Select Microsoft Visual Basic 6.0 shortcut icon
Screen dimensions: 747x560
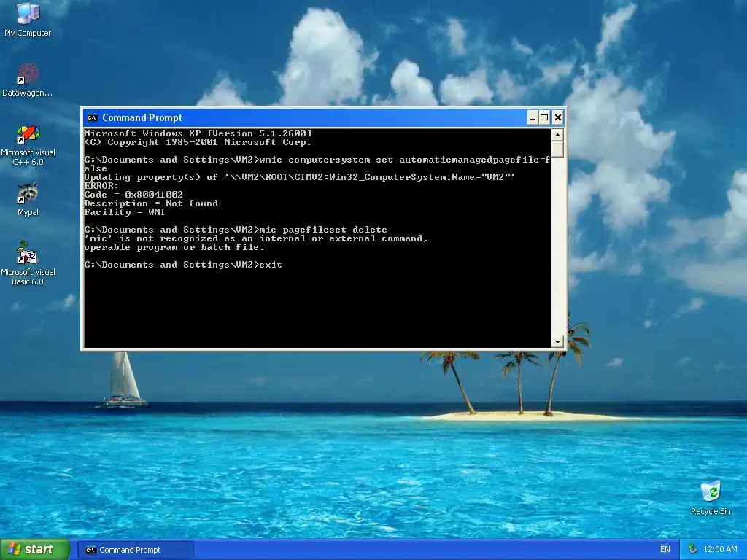[x=28, y=263]
